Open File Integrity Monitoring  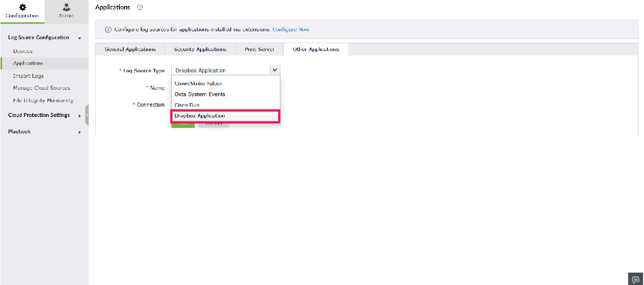pyautogui.click(x=43, y=101)
